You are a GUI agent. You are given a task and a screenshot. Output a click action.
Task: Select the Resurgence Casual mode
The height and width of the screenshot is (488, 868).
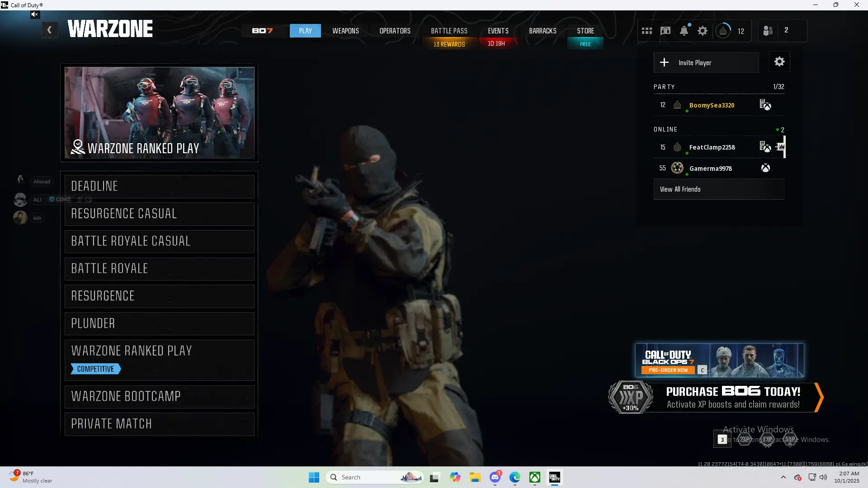(160, 214)
